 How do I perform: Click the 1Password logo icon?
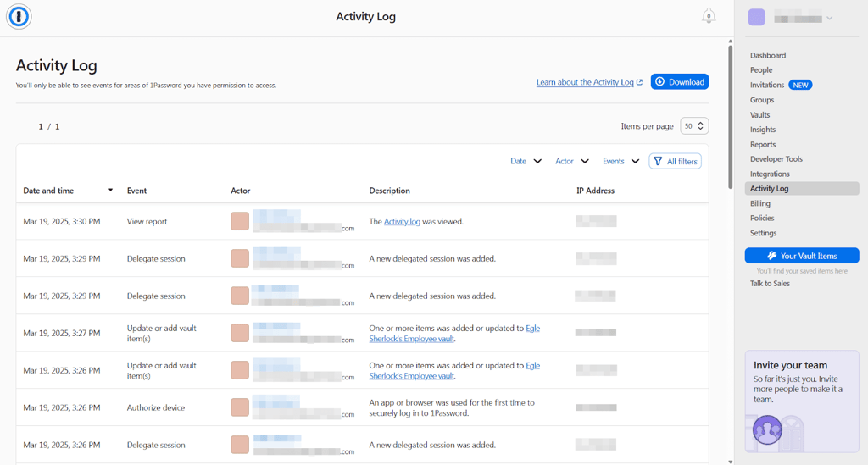pos(19,17)
